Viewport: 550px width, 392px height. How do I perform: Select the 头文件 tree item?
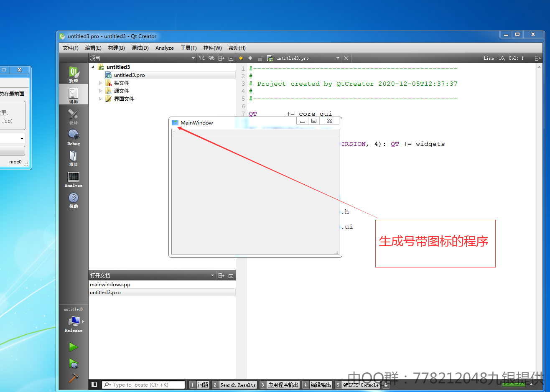[121, 83]
